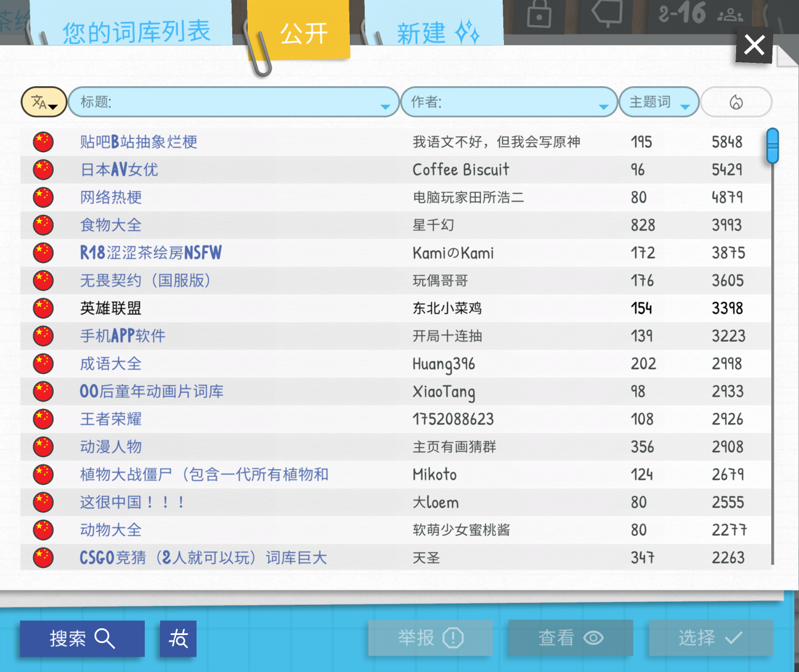Click author name XiaoTang
Image resolution: width=799 pixels, height=672 pixels.
(x=444, y=392)
